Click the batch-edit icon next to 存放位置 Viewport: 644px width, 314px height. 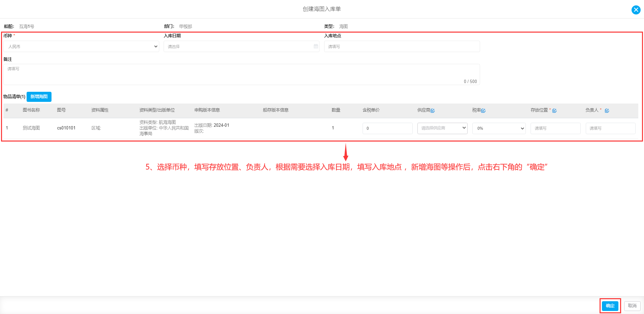554,111
